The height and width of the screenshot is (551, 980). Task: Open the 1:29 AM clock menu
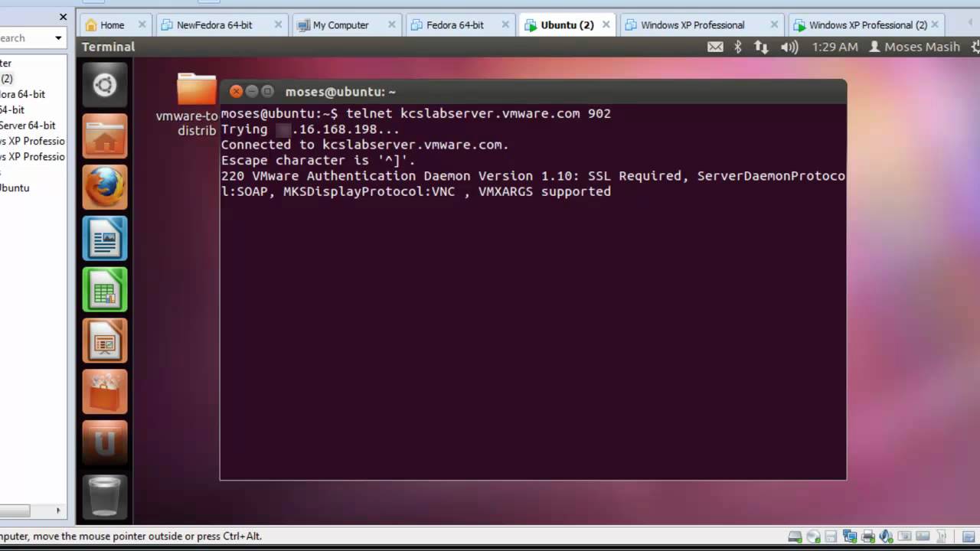[x=835, y=47]
